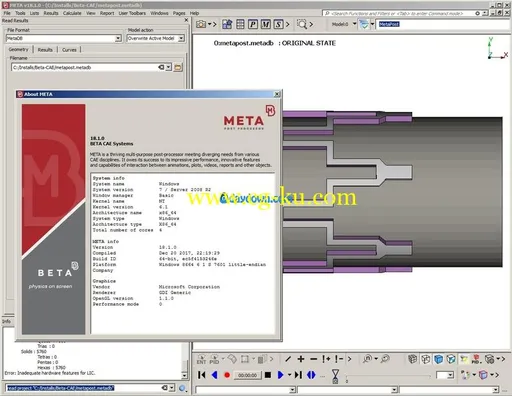Close the Read Results panel
The image size is (512, 396).
click(186, 20)
